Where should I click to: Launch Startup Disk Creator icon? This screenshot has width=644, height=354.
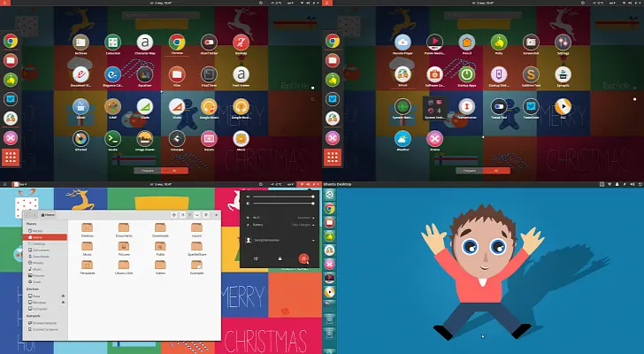coord(499,74)
